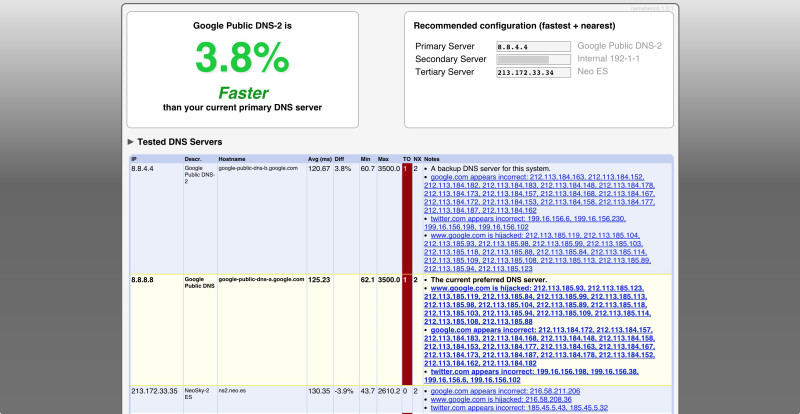800x414 pixels.
Task: Open google.com appears incorrect link in 8.8.4.4 row
Action: 539,193
